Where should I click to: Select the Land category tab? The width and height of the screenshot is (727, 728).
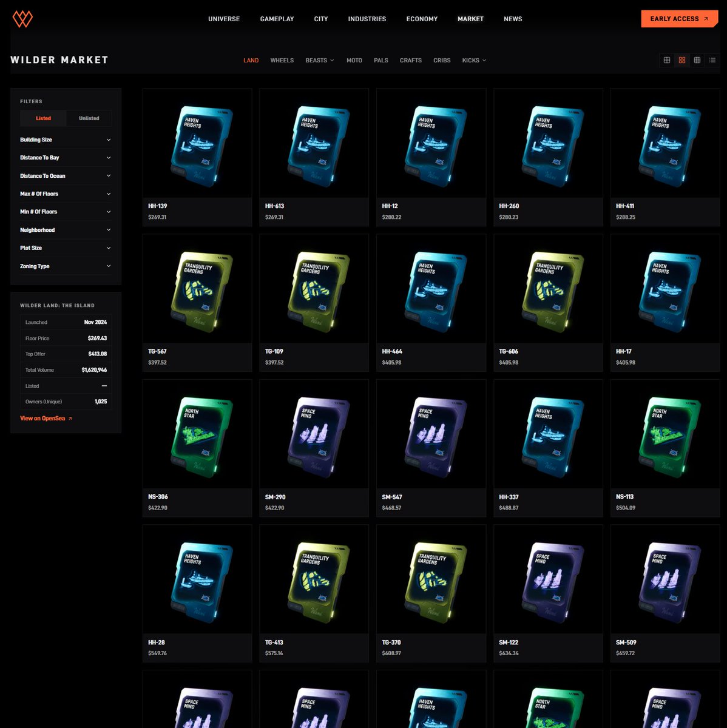tap(251, 60)
